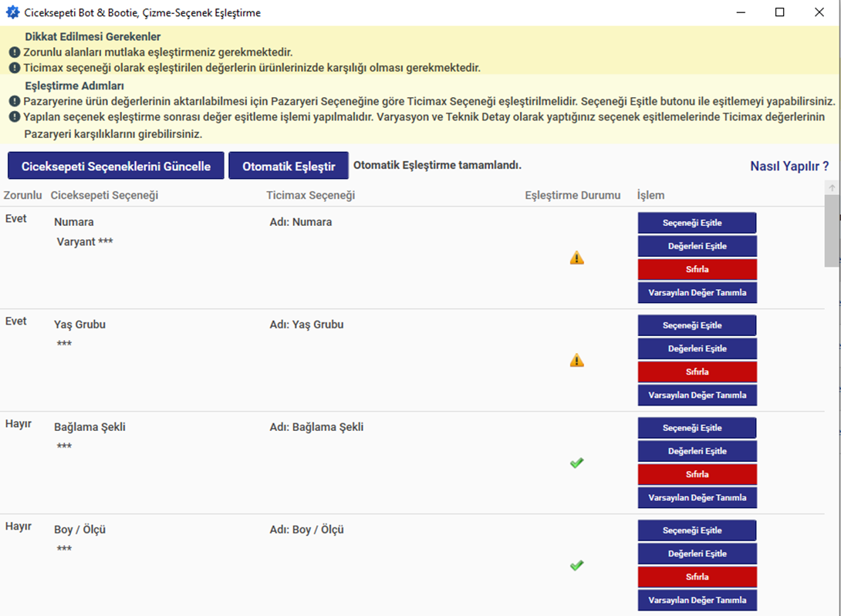Click Seçeneği Eşitle for Boy / Ölçü row
Image resolution: width=841 pixels, height=616 pixels.
coord(697,530)
